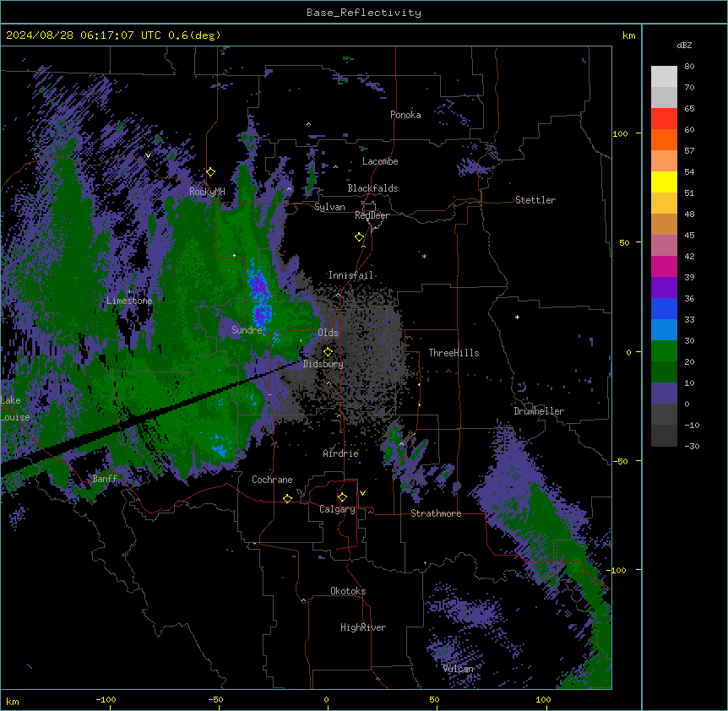
Task: Click the km unit label at bottom left
Action: point(13,701)
